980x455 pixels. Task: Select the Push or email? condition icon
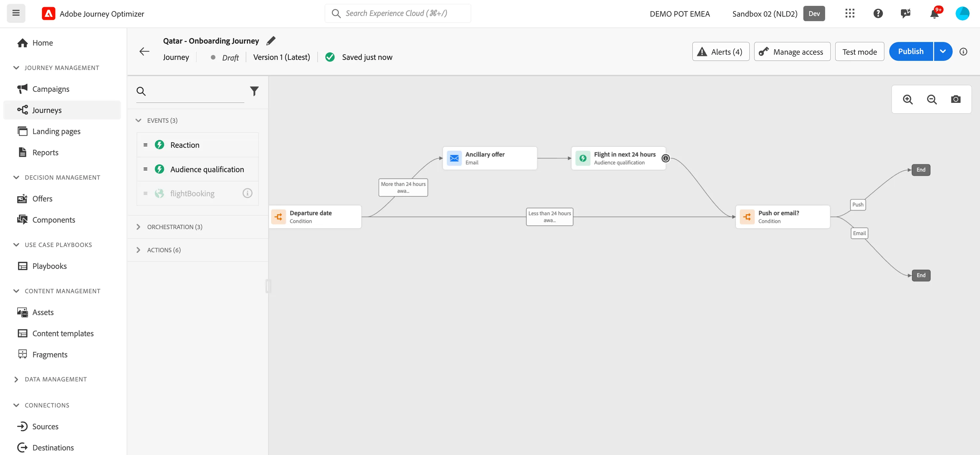pyautogui.click(x=747, y=217)
